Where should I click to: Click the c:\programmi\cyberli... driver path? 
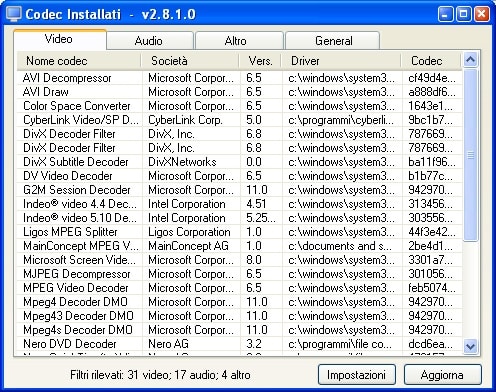click(341, 120)
